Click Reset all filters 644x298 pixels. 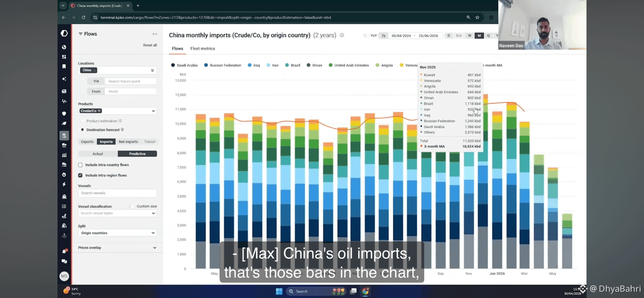pos(150,45)
